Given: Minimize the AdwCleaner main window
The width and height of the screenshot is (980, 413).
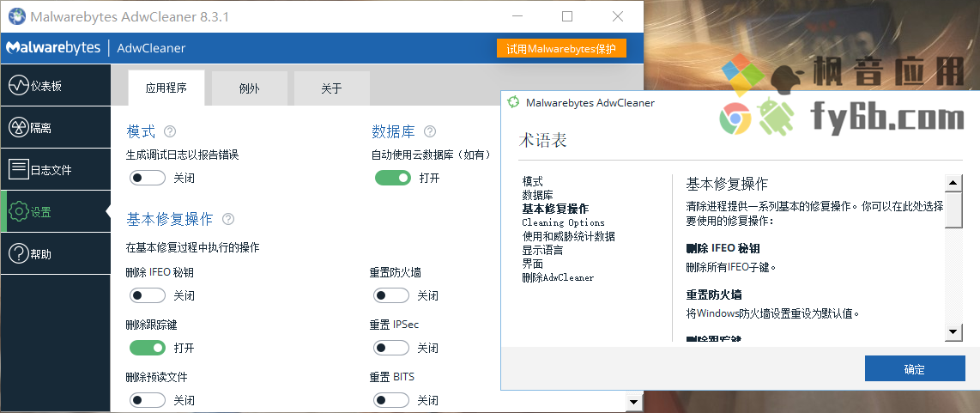Looking at the screenshot, I should point(517,17).
